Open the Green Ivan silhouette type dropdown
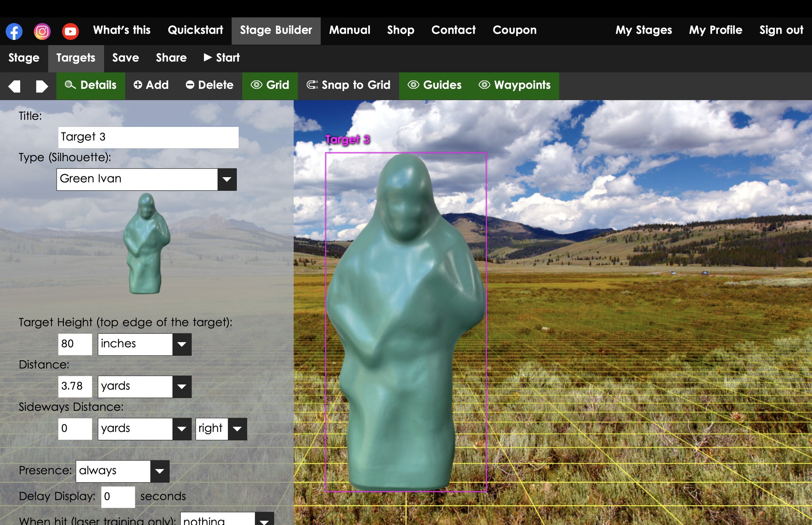This screenshot has width=812, height=525. (146, 179)
